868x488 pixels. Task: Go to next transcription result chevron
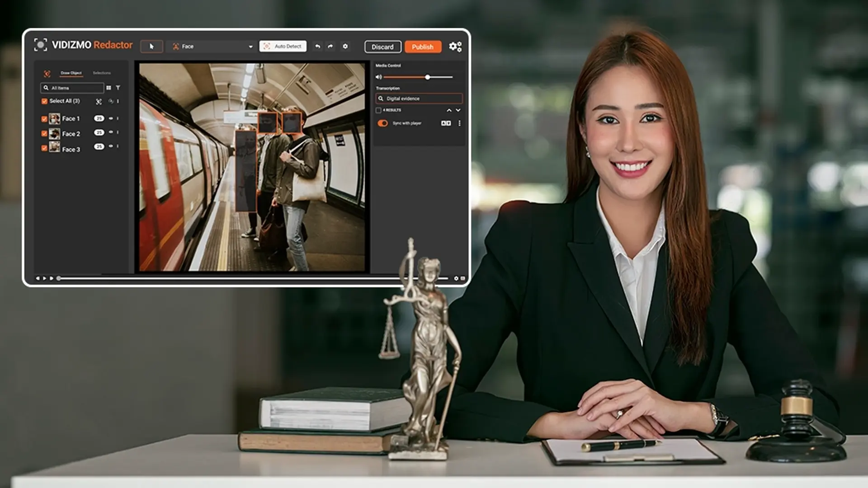click(x=458, y=110)
